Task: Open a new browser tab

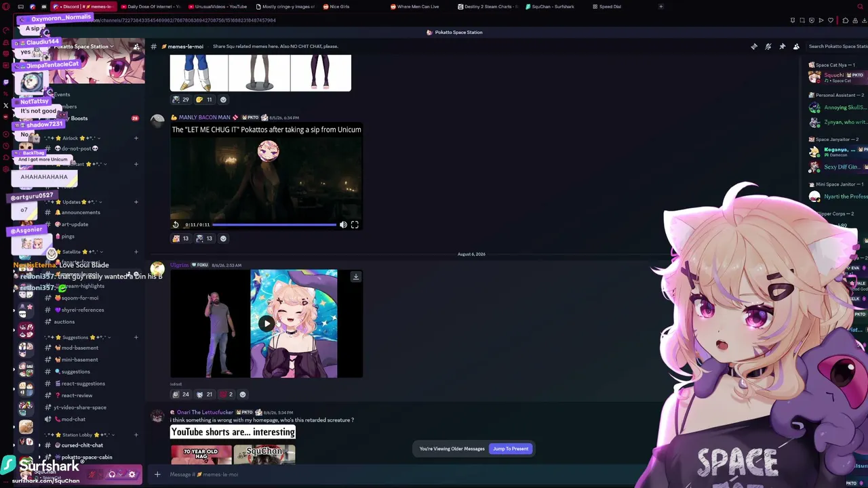Action: [x=661, y=7]
